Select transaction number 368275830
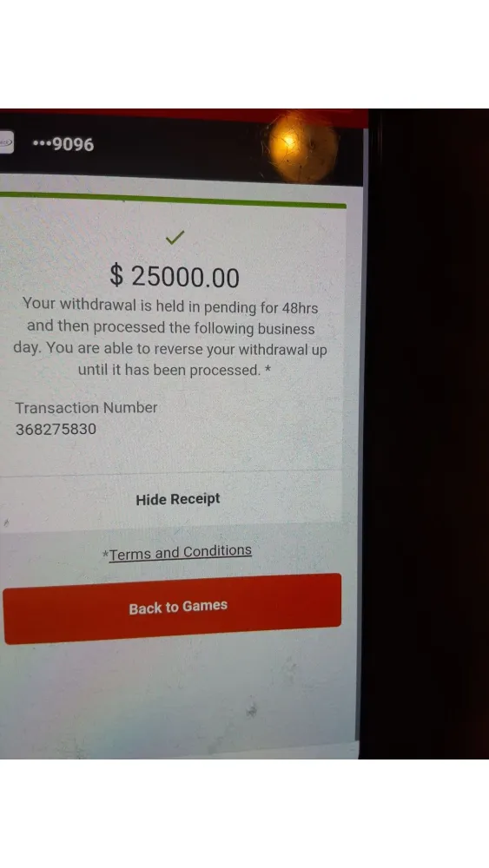 [56, 430]
